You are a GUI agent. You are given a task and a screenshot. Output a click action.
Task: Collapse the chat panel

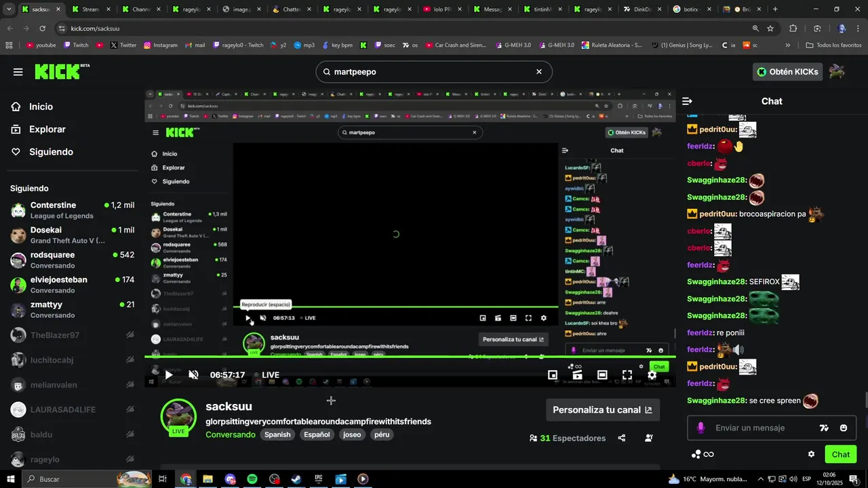[687, 101]
